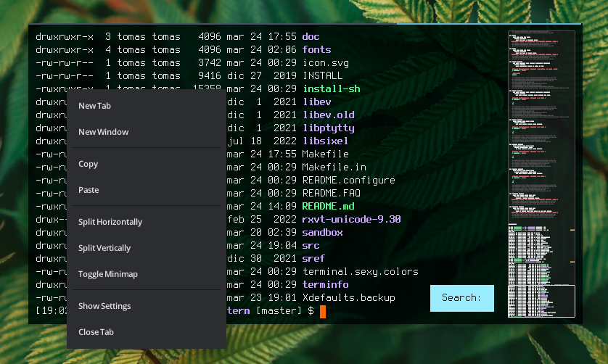This screenshot has height=364, width=608.
Task: Click the README.configure file name
Action: tap(348, 181)
